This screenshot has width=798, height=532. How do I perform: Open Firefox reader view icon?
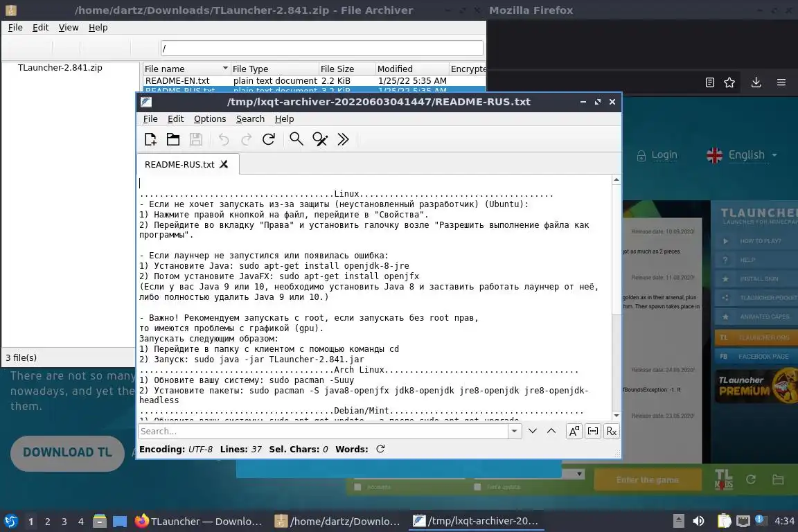tap(710, 82)
